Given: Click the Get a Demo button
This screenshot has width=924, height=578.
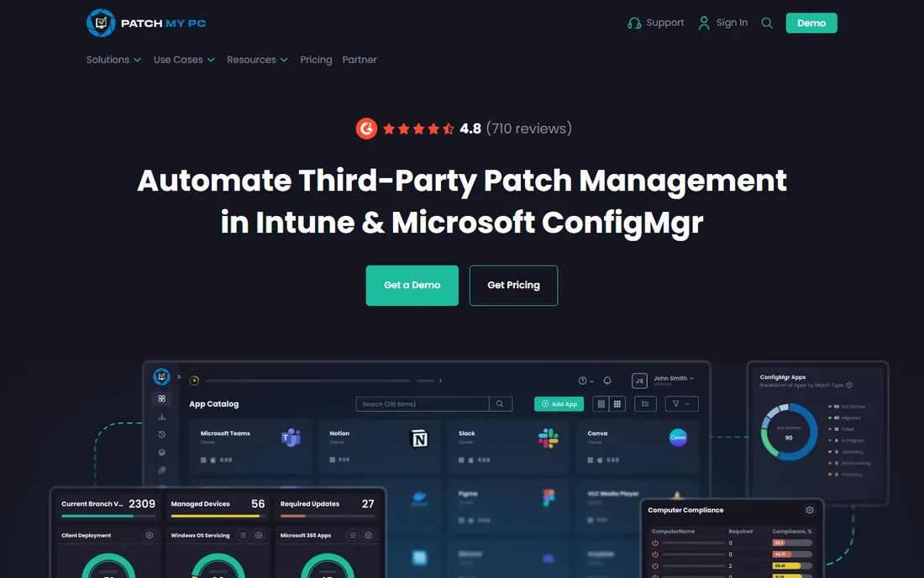Looking at the screenshot, I should [x=412, y=285].
